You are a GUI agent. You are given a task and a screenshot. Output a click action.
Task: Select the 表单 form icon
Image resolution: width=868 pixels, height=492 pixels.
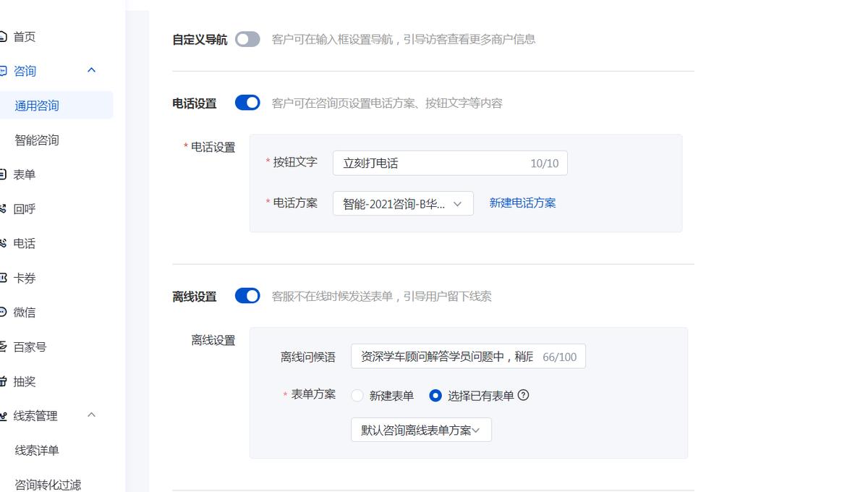4,174
